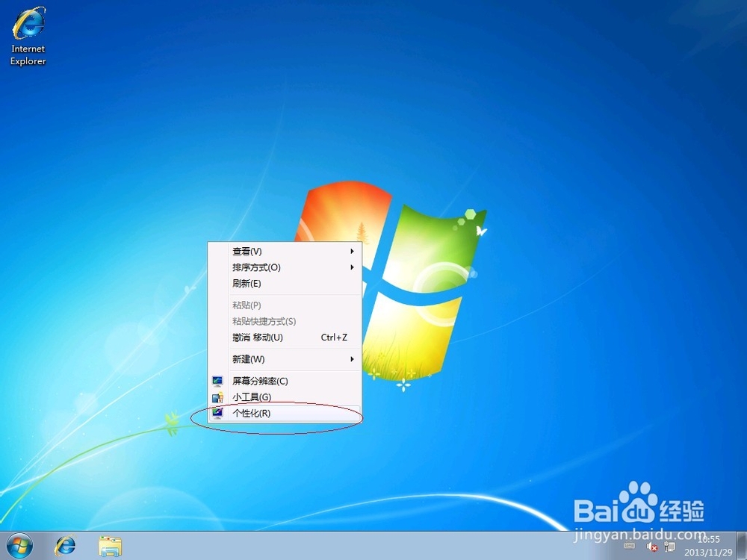The height and width of the screenshot is (560, 747).
Task: Open the 新建(W) submenu
Action: pos(285,360)
